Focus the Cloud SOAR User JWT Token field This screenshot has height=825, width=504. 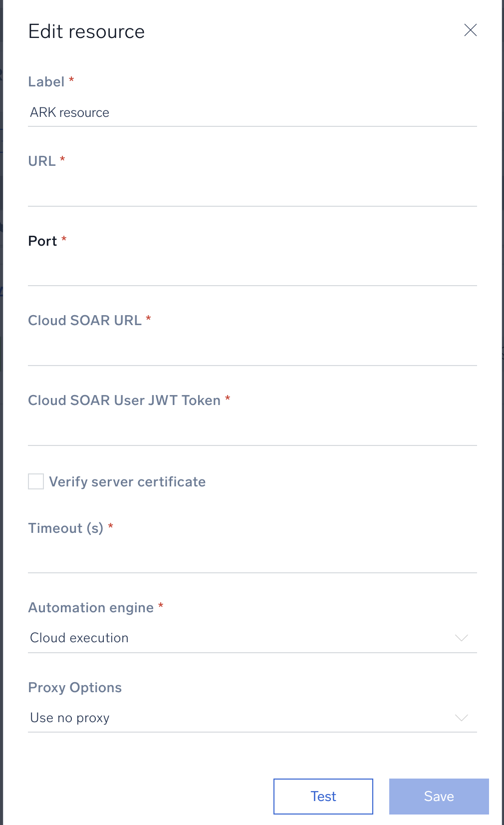tap(252, 431)
